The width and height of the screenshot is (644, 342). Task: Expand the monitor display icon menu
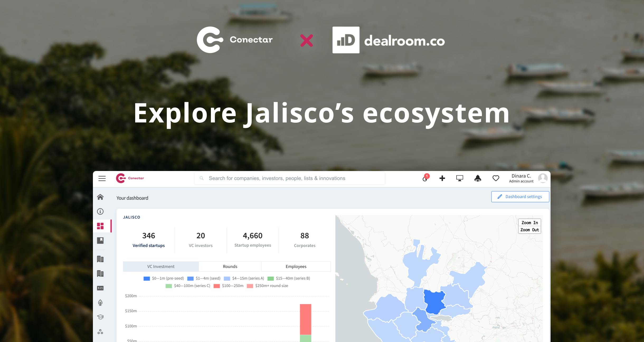tap(459, 178)
